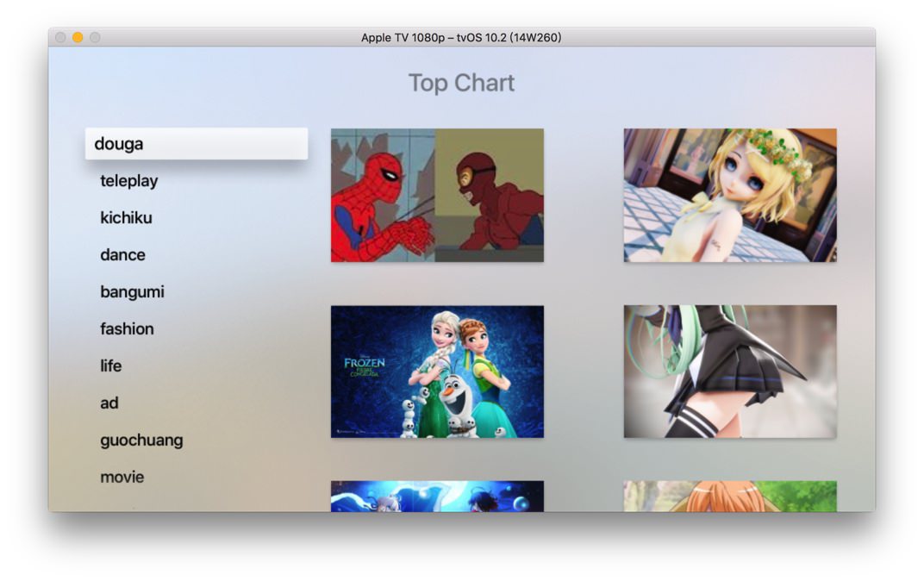The image size is (924, 581).
Task: Play the blonde flower-crown doll video
Action: coord(730,195)
